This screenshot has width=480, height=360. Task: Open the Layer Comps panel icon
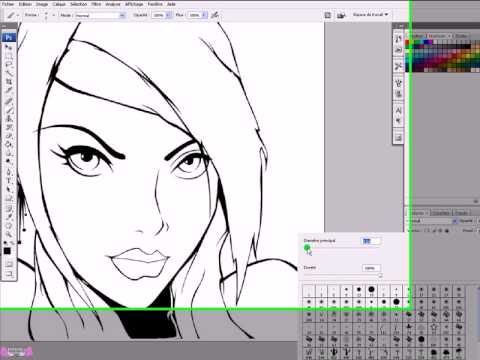[398, 137]
